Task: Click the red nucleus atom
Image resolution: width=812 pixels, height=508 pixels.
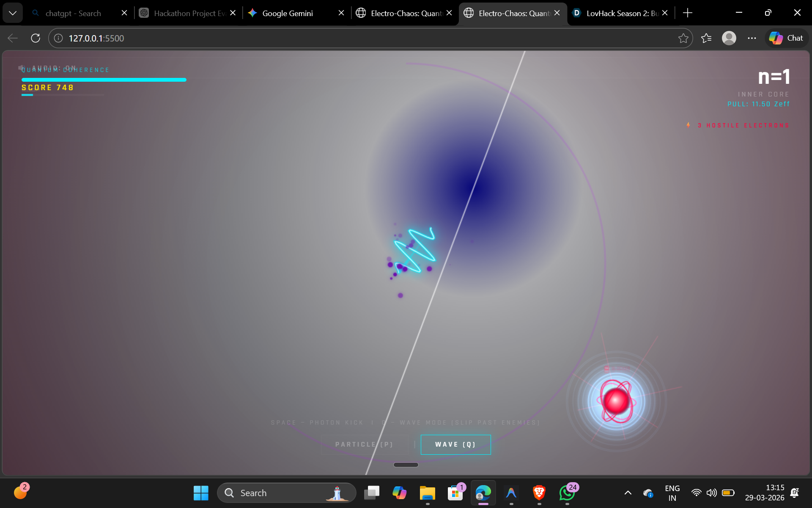Action: pyautogui.click(x=616, y=401)
